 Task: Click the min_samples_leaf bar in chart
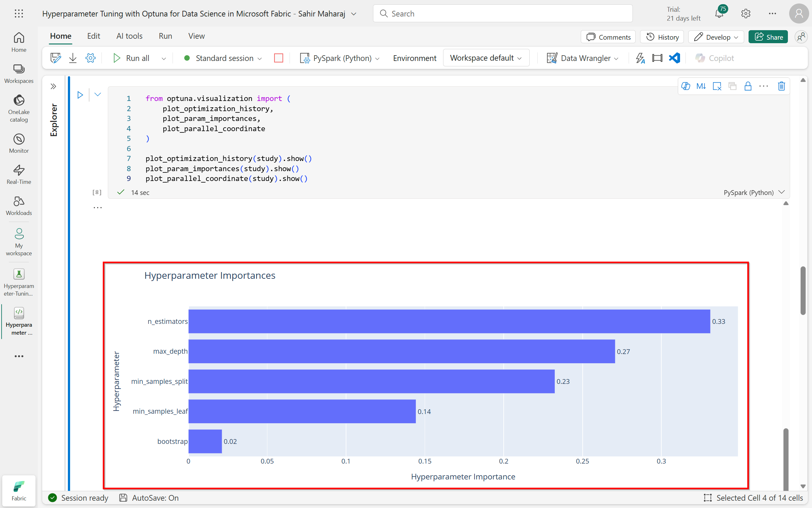click(x=302, y=411)
